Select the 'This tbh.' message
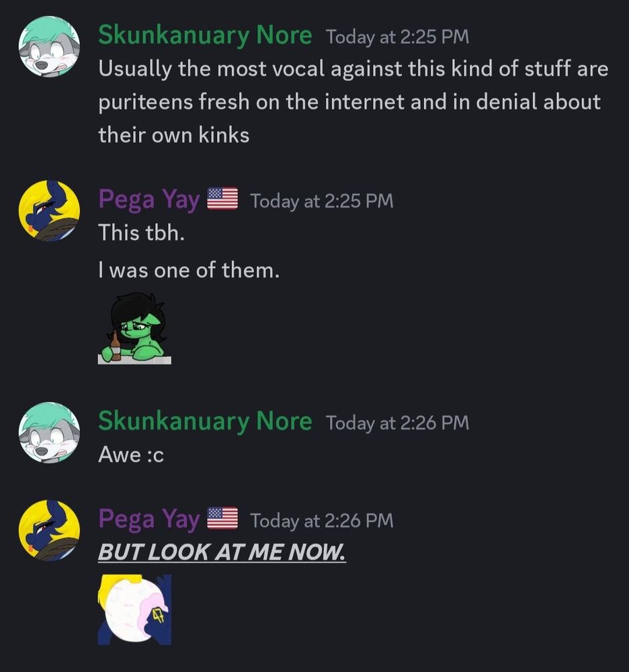Screen dimensions: 629x672 (x=141, y=233)
